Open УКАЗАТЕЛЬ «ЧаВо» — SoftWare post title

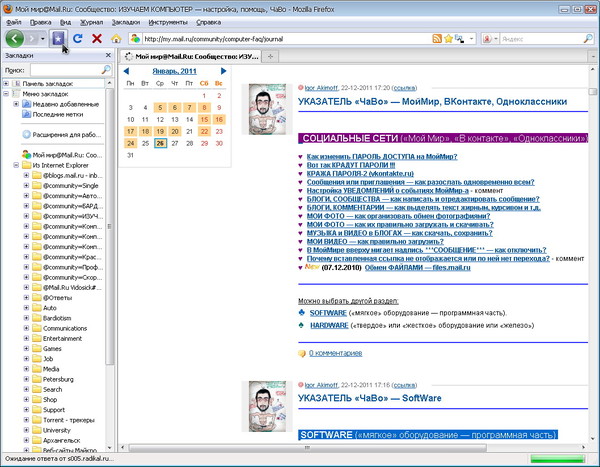[369, 398]
